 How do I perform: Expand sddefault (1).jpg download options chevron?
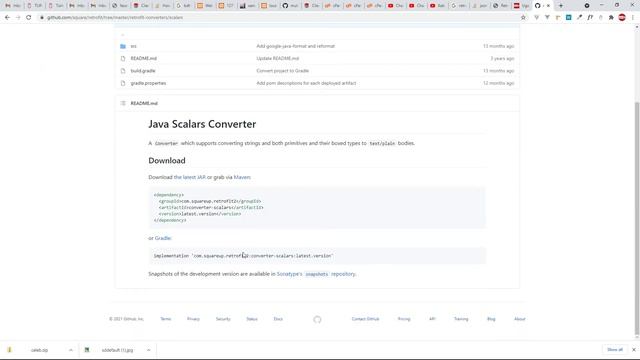pos(148,350)
